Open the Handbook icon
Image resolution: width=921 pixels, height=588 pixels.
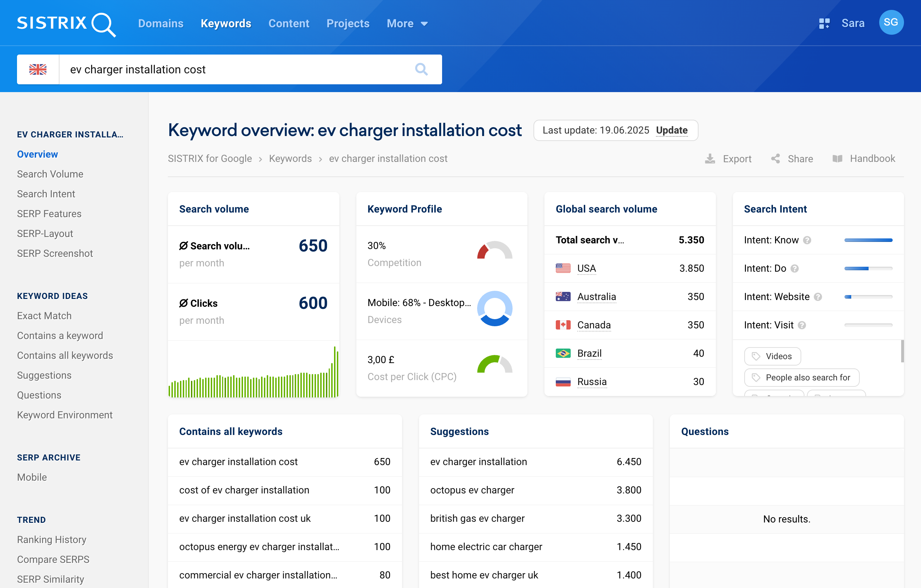pos(838,158)
